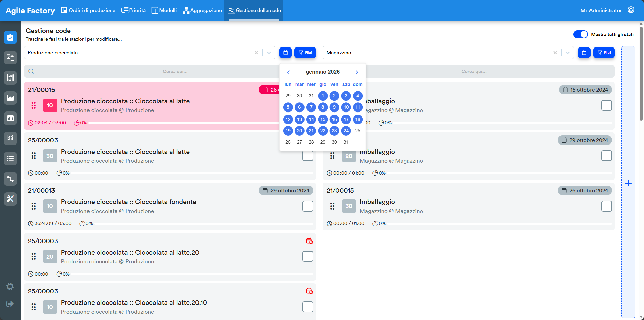The image size is (644, 320).
Task: Open Ordini di produzione tab
Action: [88, 10]
